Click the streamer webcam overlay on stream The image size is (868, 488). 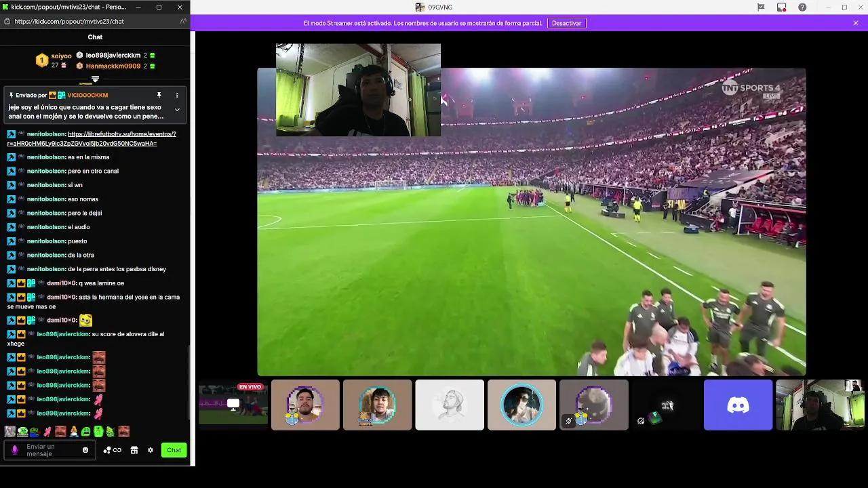pos(358,90)
